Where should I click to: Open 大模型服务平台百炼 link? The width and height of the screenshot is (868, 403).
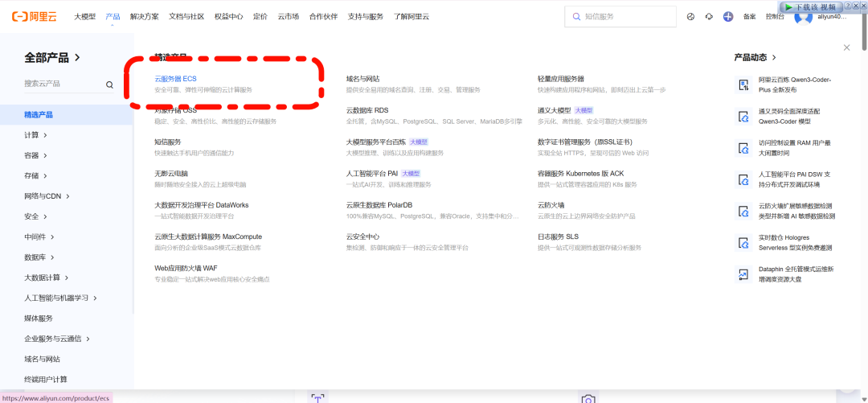click(x=376, y=142)
